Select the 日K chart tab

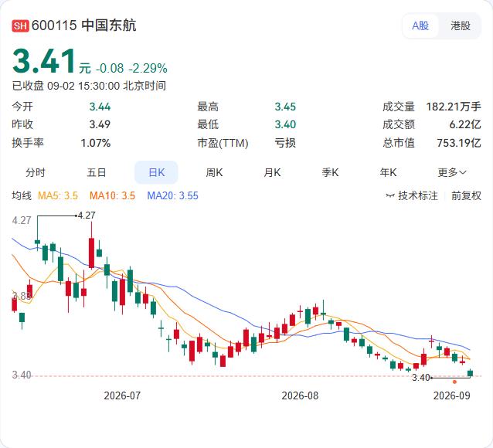(x=156, y=172)
